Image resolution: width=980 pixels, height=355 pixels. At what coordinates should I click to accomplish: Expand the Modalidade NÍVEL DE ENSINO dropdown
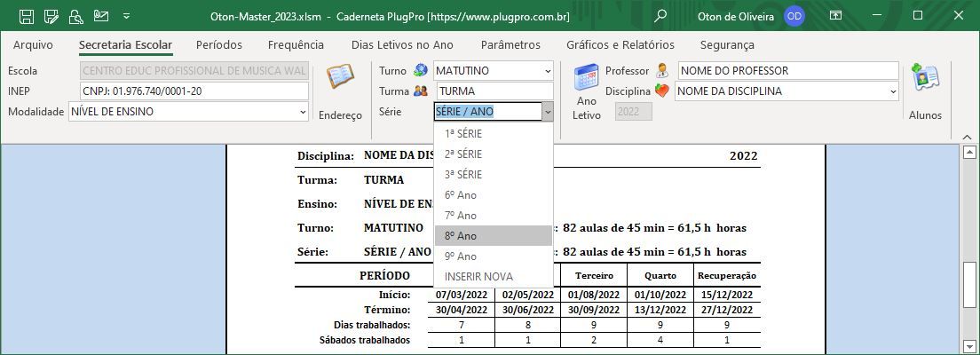click(x=303, y=112)
